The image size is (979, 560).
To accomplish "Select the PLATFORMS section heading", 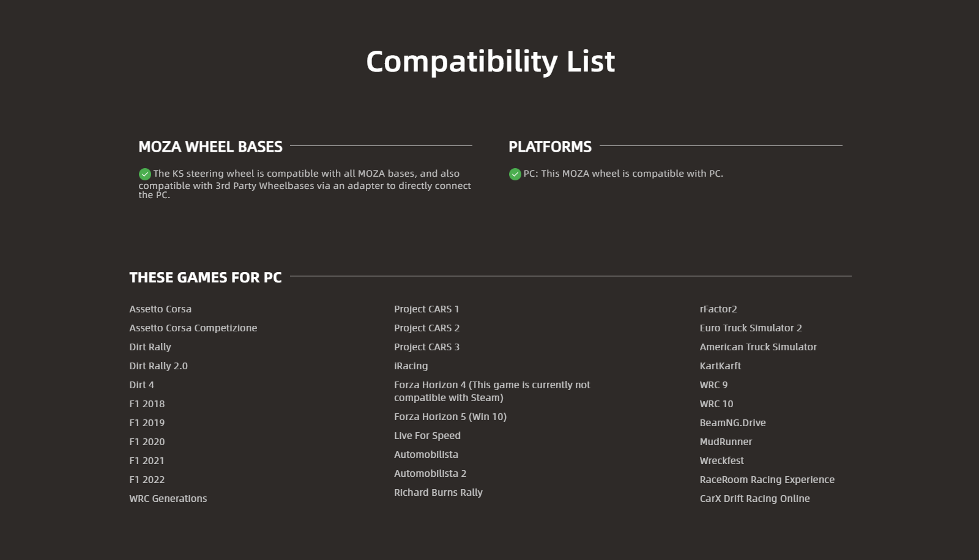I will [x=549, y=147].
